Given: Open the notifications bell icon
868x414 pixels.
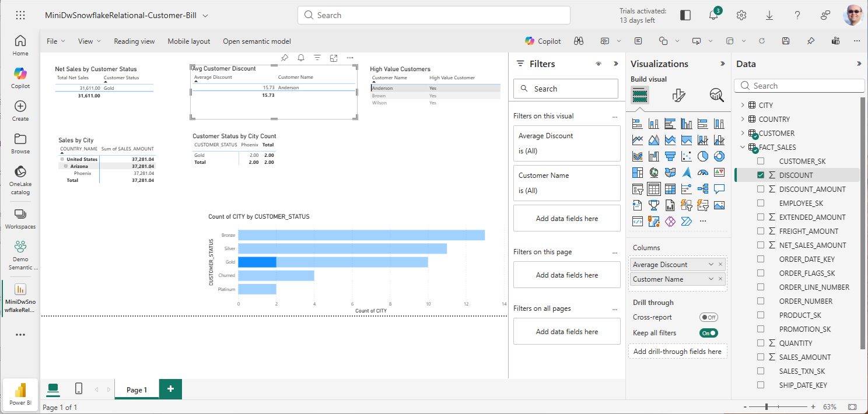Looking at the screenshot, I should pyautogui.click(x=713, y=16).
